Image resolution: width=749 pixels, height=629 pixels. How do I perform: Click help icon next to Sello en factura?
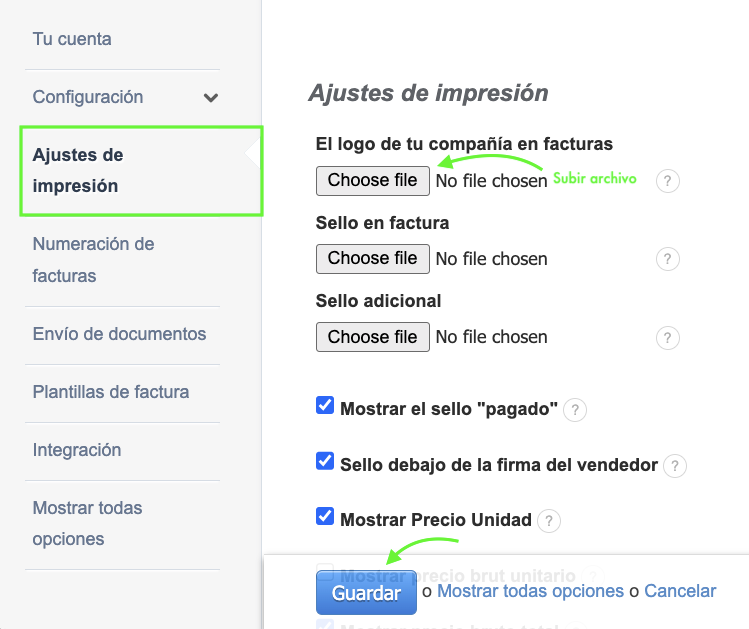(667, 259)
